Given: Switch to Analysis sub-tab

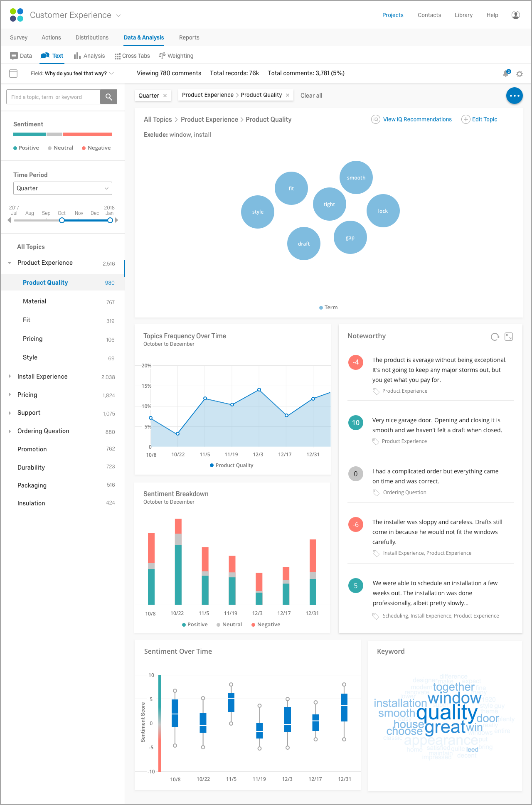Looking at the screenshot, I should pyautogui.click(x=89, y=56).
